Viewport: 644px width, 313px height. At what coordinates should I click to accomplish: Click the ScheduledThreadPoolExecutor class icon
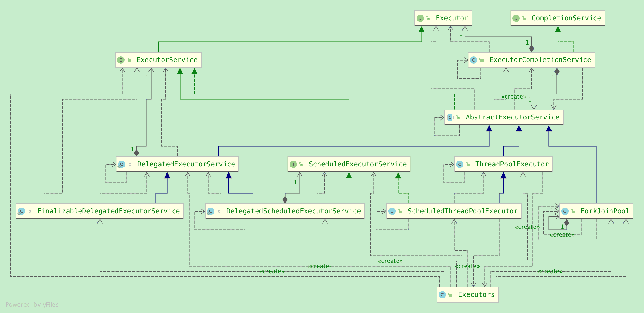[x=392, y=211]
